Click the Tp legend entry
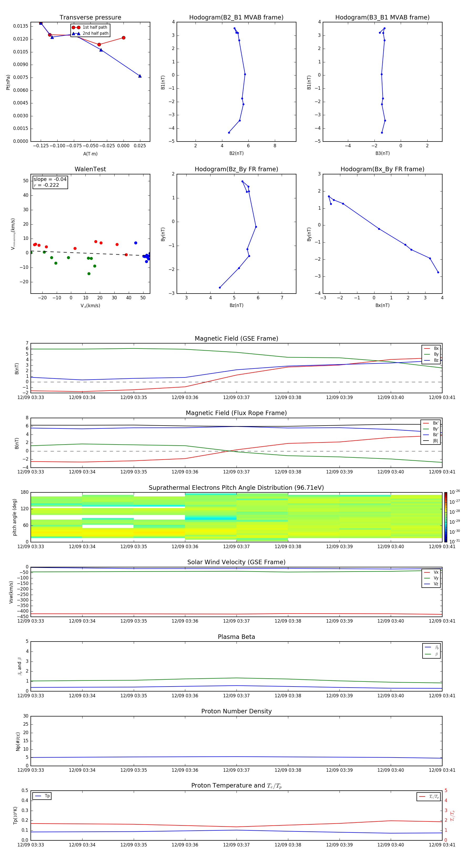The height and width of the screenshot is (868, 473). [42, 796]
